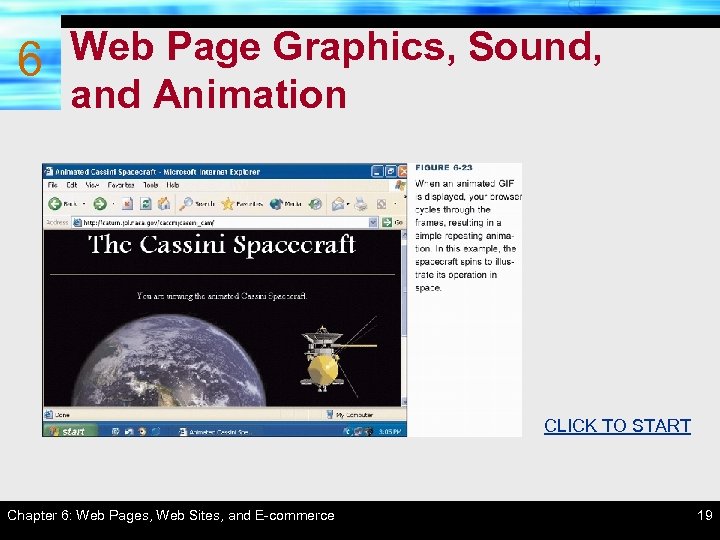
Task: Expand the Mail button dropdown arrow
Action: click(348, 203)
